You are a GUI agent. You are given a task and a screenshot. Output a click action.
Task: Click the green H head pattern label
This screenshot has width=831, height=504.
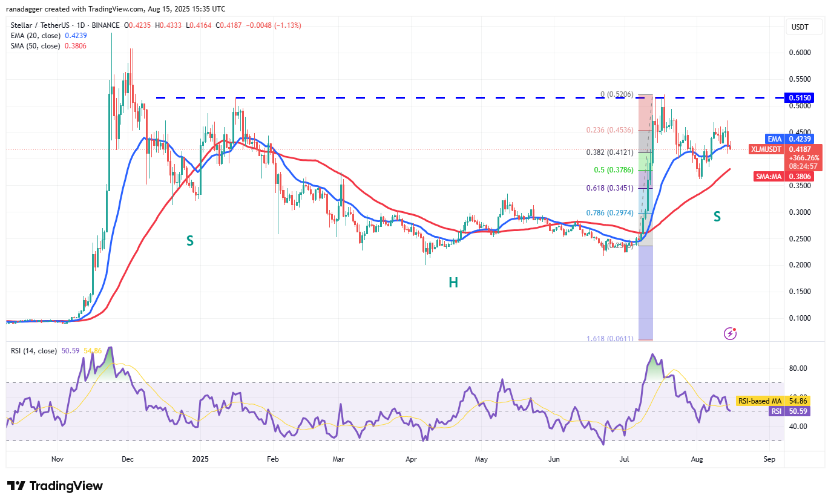(453, 282)
